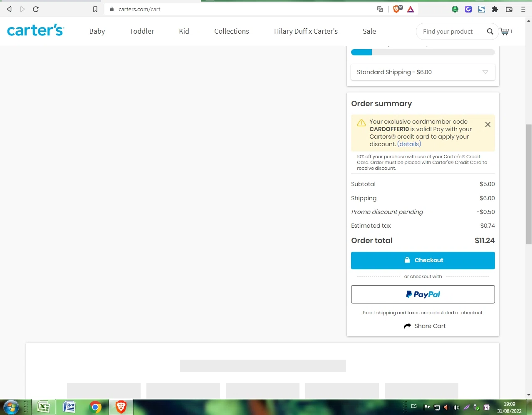Expand the Standard Shipping dropdown
Image resolution: width=532 pixels, height=415 pixels.
click(423, 72)
